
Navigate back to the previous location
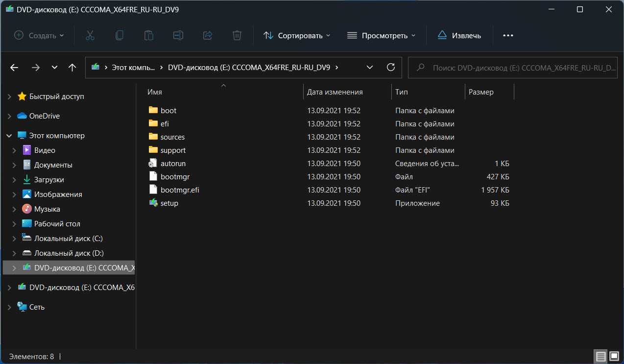coord(14,68)
